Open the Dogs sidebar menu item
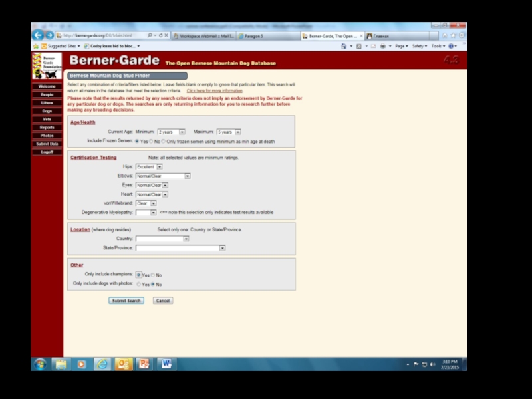 pyautogui.click(x=47, y=111)
